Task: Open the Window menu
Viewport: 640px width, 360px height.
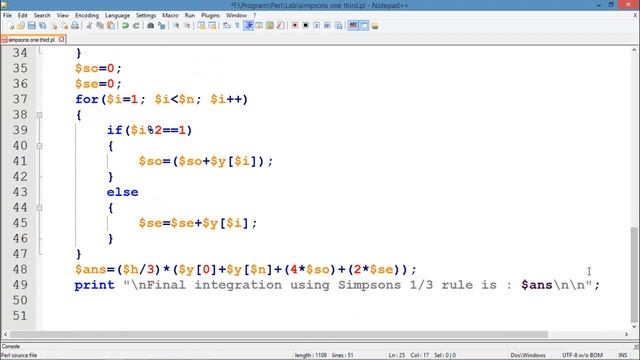Action: [x=236, y=16]
